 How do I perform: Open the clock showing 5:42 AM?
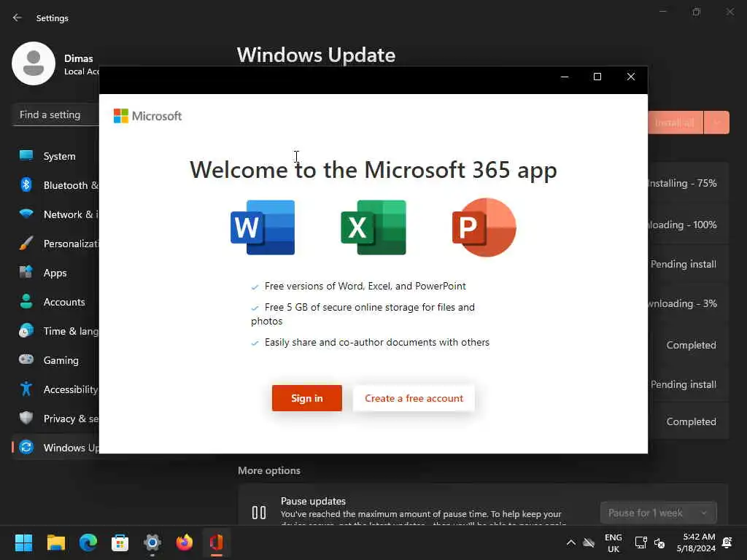tap(696, 542)
